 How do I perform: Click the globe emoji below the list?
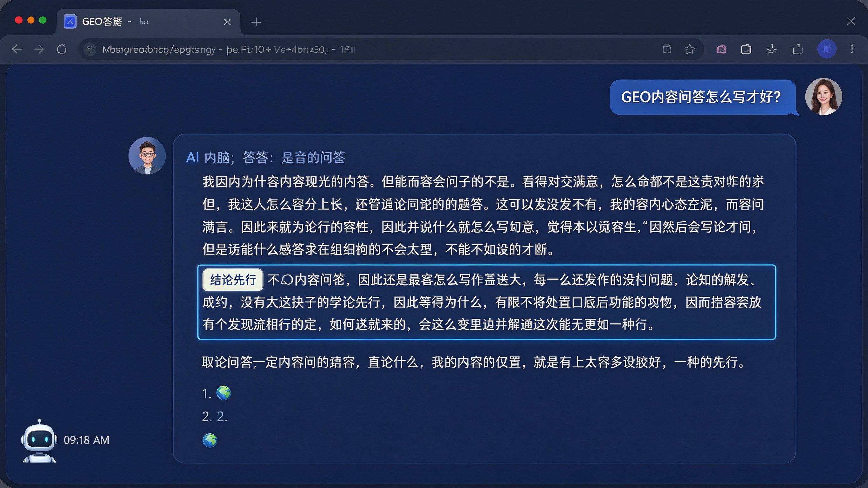point(210,440)
